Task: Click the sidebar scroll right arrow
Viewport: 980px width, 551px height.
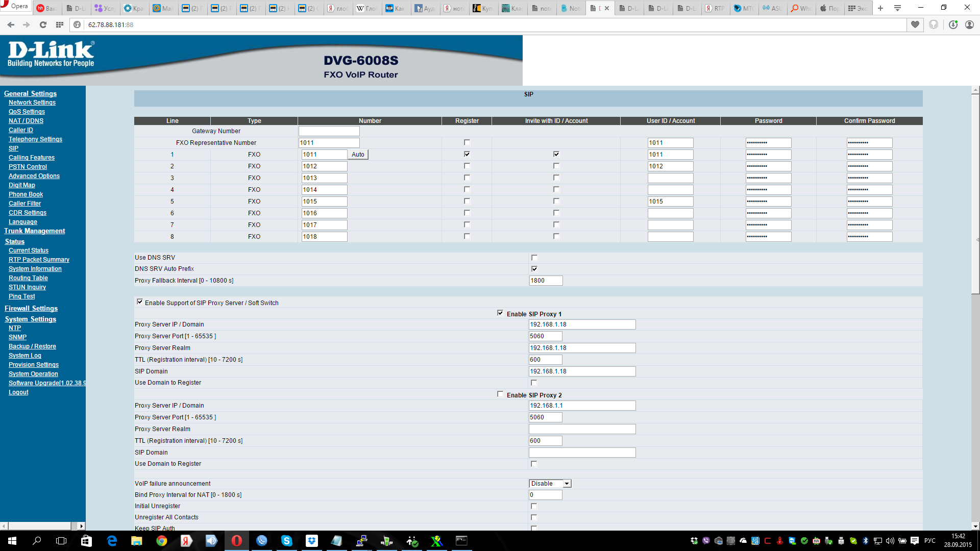Action: (x=81, y=526)
